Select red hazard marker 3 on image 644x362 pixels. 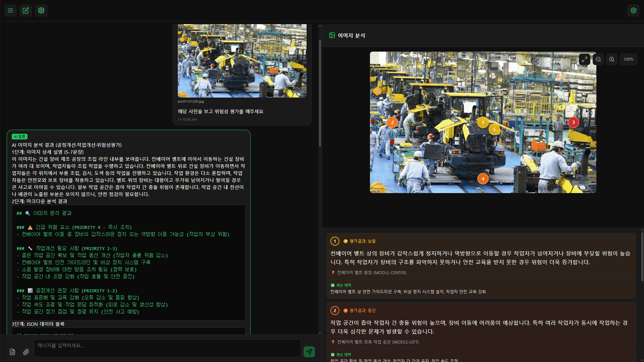pyautogui.click(x=573, y=122)
